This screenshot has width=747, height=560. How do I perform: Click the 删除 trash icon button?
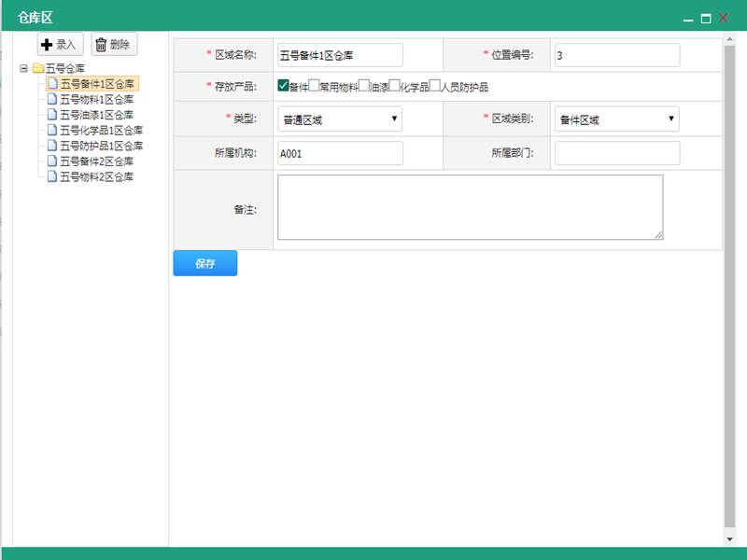(x=114, y=44)
